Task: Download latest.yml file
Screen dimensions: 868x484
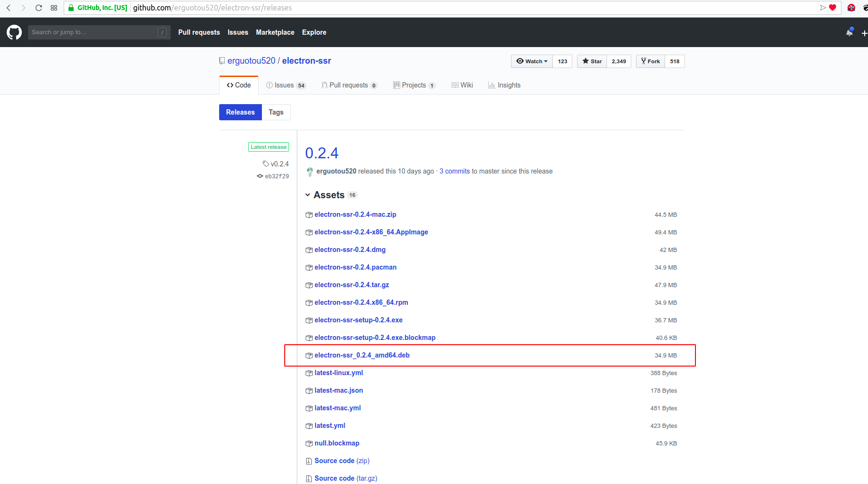Action: click(330, 426)
